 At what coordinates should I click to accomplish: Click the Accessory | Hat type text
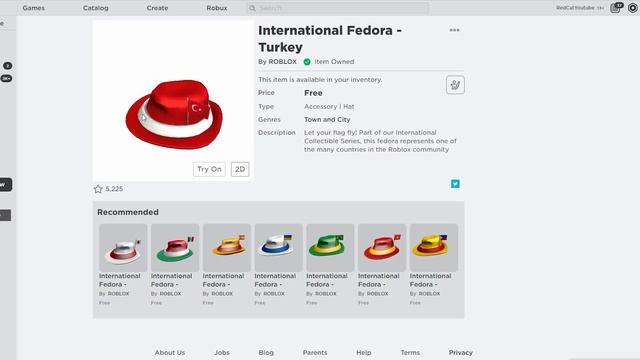[329, 107]
